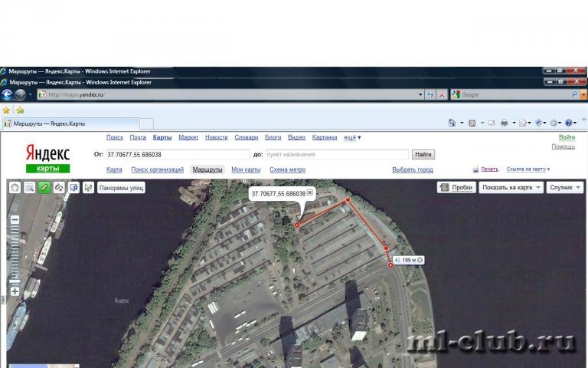Focus the destination пункт назначения field
Image resolution: width=588 pixels, height=368 pixels.
coord(336,154)
